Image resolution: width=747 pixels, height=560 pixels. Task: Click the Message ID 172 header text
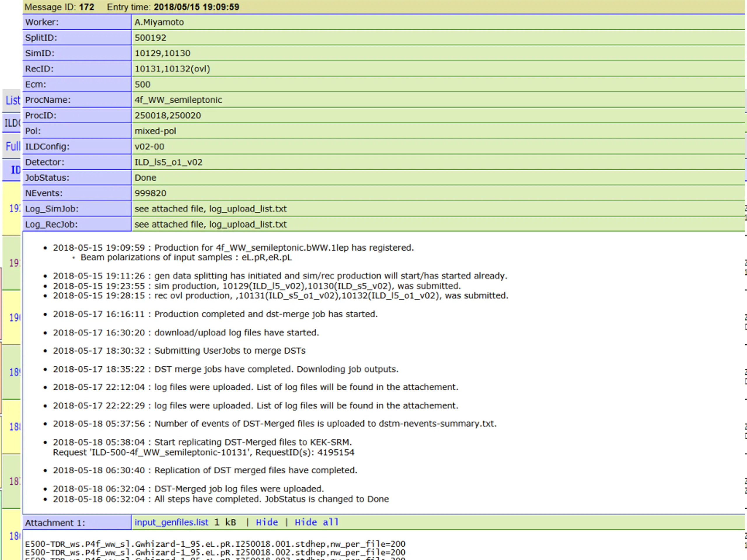pyautogui.click(x=60, y=7)
